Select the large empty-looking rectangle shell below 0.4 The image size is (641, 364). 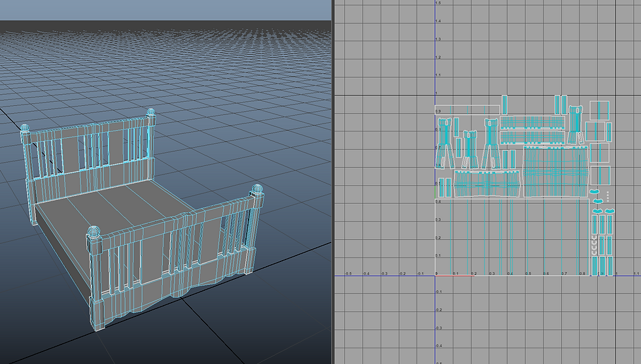point(513,237)
